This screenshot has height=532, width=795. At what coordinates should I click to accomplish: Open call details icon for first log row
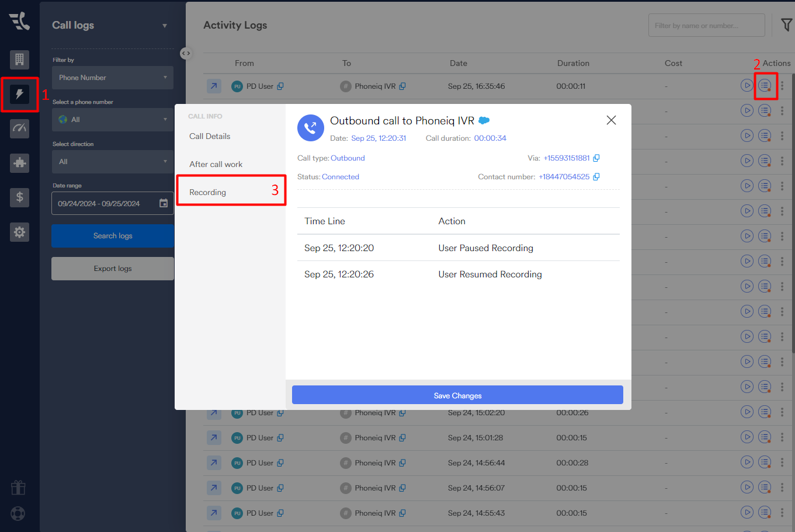point(765,86)
